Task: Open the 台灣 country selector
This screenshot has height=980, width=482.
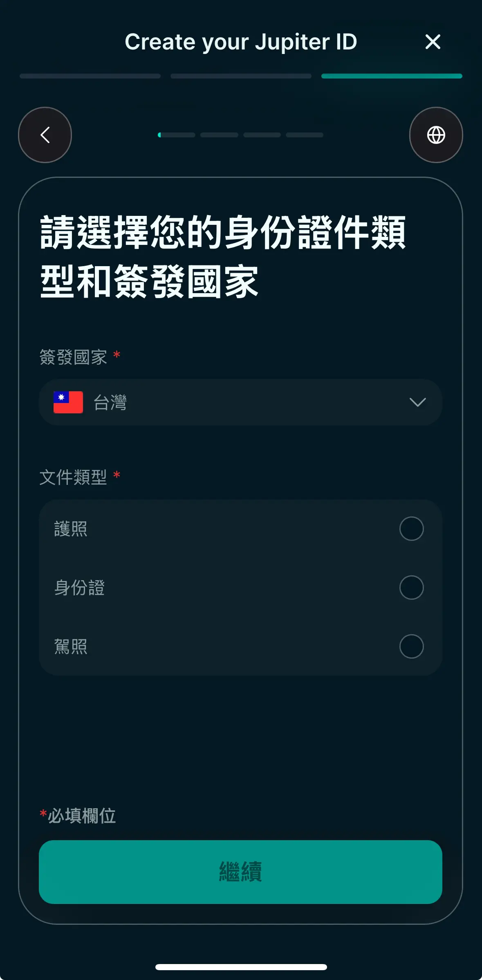Action: 240,402
